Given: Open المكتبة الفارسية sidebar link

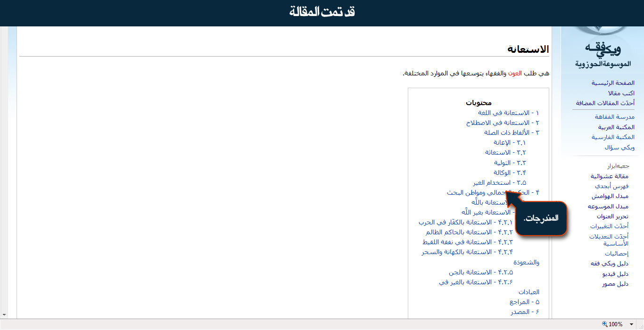Looking at the screenshot, I should point(613,137).
